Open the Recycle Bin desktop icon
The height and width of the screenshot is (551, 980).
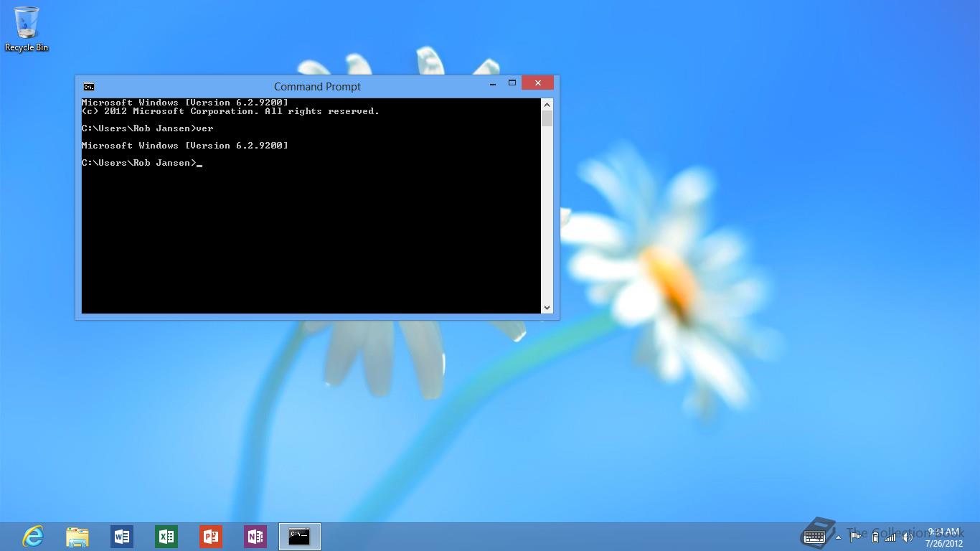(27, 29)
